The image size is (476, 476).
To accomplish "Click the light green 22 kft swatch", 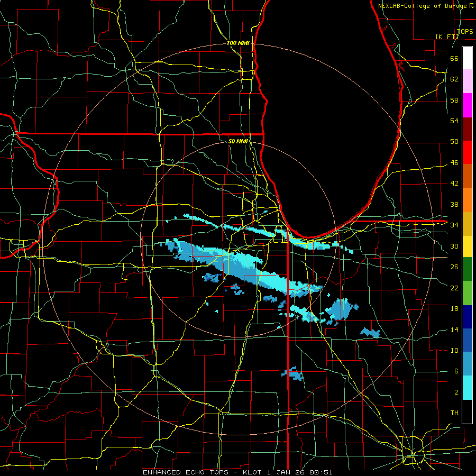I will [x=467, y=292].
